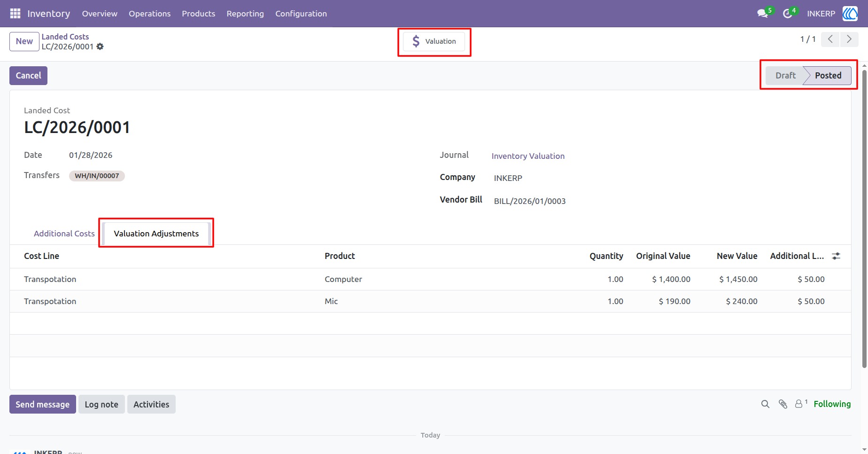The image size is (868, 454).
Task: Open the Overview menu
Action: click(100, 14)
